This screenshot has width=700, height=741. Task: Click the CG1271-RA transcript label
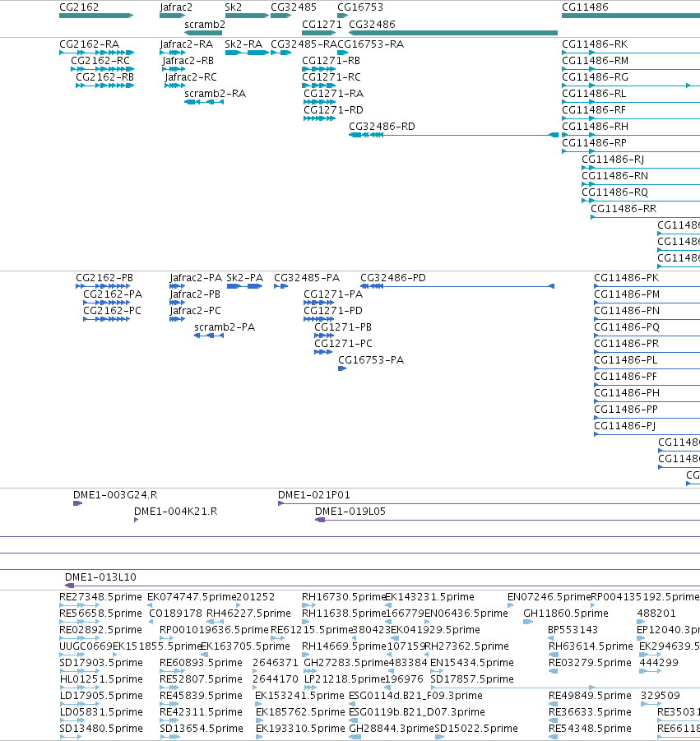[x=333, y=94]
